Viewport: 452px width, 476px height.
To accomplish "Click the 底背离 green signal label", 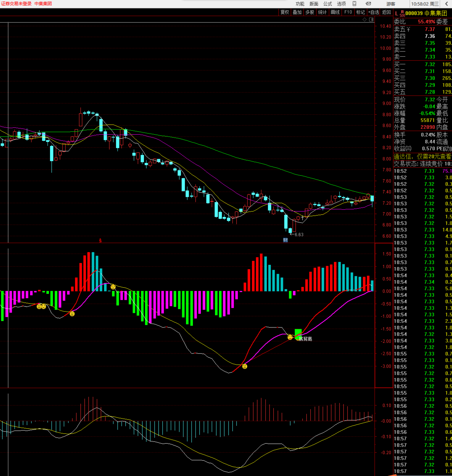I will (x=306, y=339).
